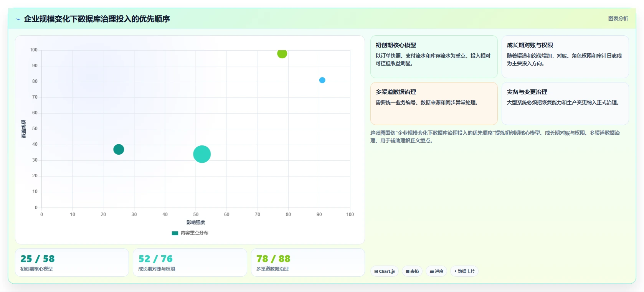Click the 数据卡片 tag
Viewport: 644px width, 292px height.
pyautogui.click(x=464, y=271)
